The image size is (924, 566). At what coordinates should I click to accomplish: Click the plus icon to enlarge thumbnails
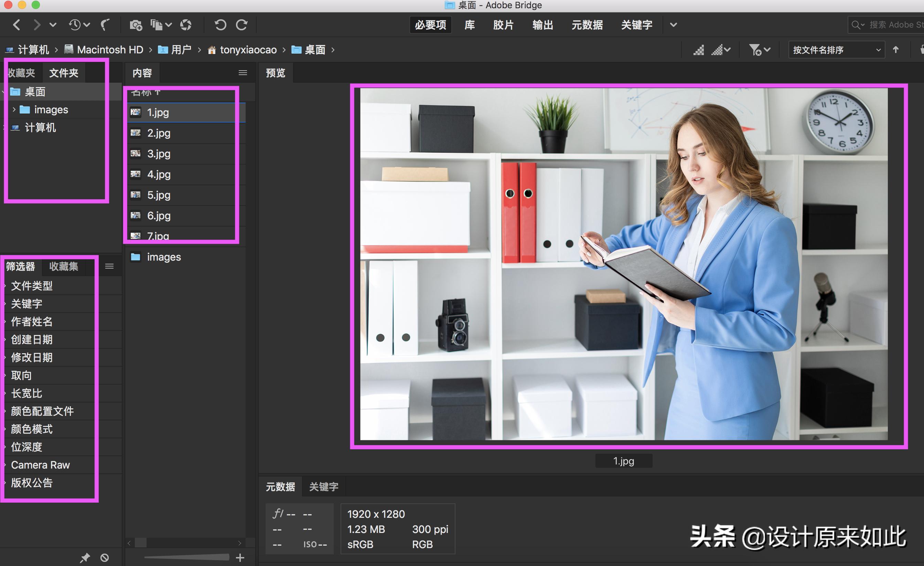[240, 558]
